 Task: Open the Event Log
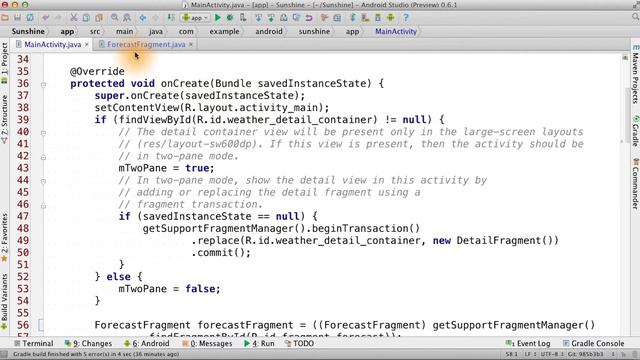click(x=528, y=343)
